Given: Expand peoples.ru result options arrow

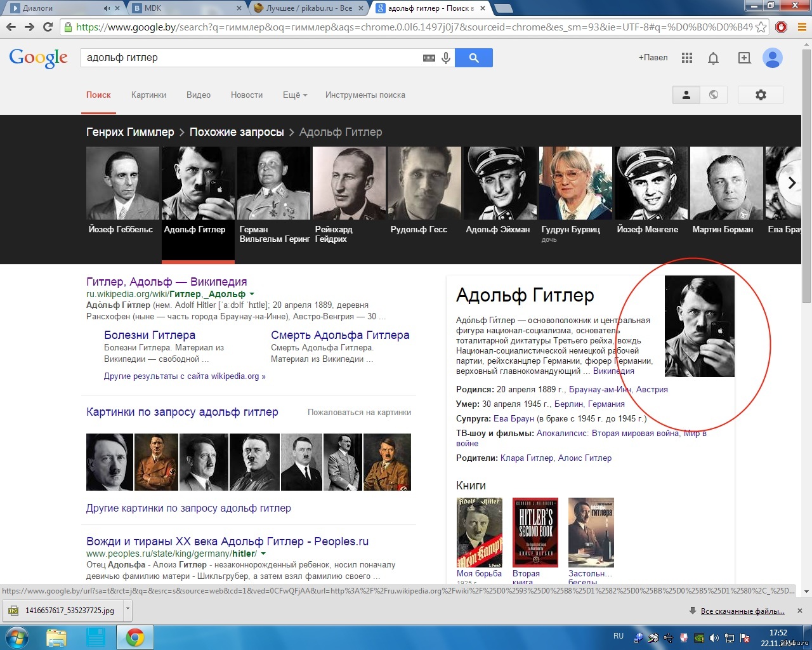Looking at the screenshot, I should 263,554.
